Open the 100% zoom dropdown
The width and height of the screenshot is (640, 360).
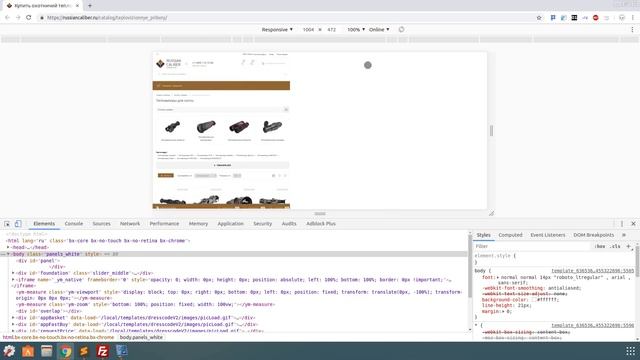pos(356,29)
